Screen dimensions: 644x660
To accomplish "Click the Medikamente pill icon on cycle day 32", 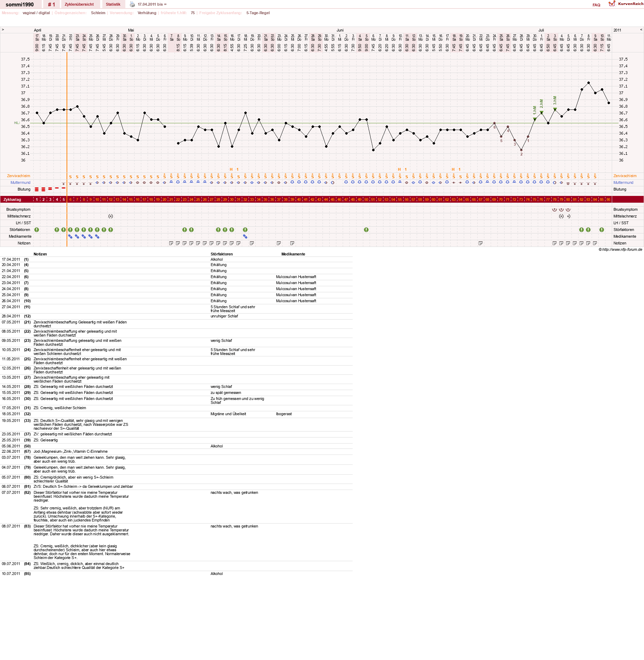I will click(245, 236).
